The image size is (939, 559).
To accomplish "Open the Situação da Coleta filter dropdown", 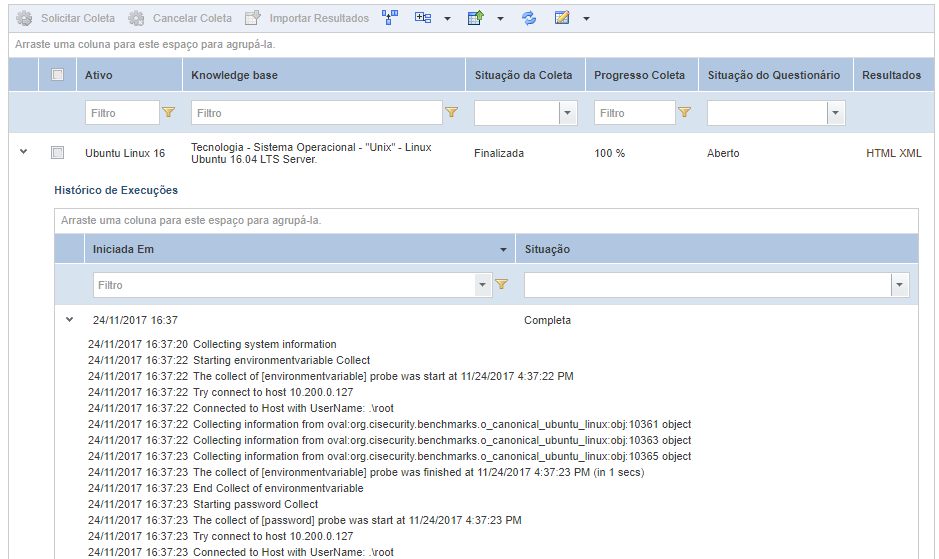I will [x=568, y=113].
